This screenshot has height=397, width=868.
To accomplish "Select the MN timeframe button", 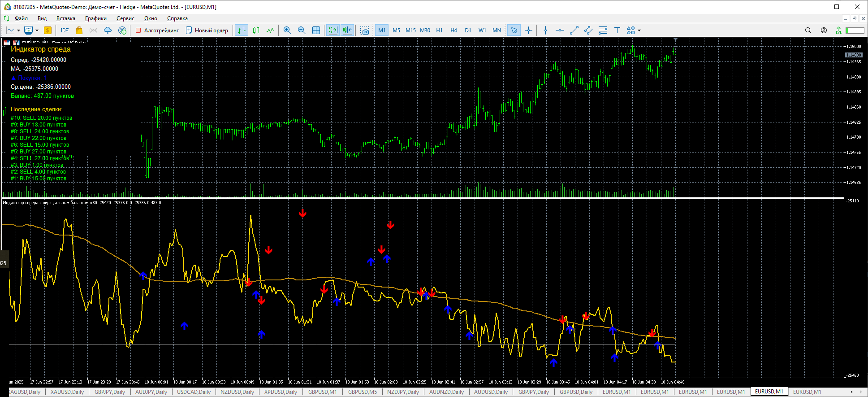I will [497, 31].
